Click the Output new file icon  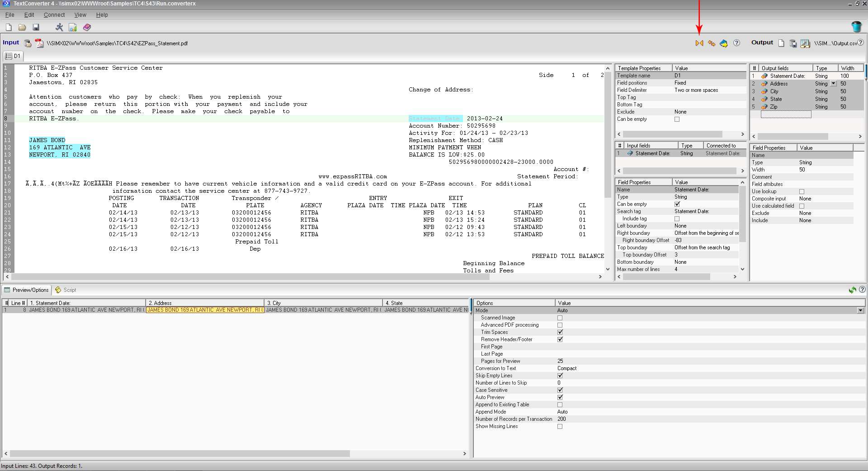pyautogui.click(x=781, y=43)
